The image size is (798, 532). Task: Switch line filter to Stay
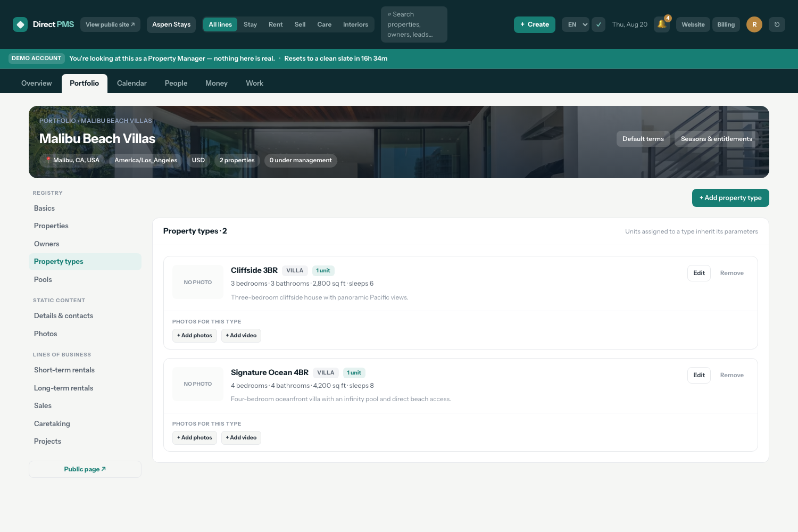click(250, 24)
